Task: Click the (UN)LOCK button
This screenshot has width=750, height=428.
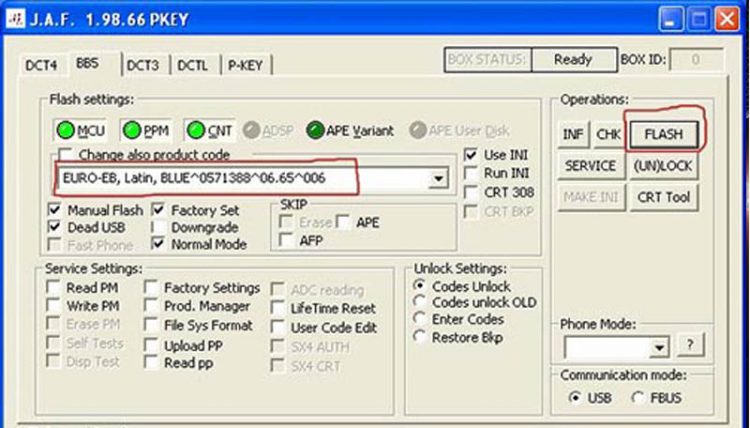Action: click(663, 166)
